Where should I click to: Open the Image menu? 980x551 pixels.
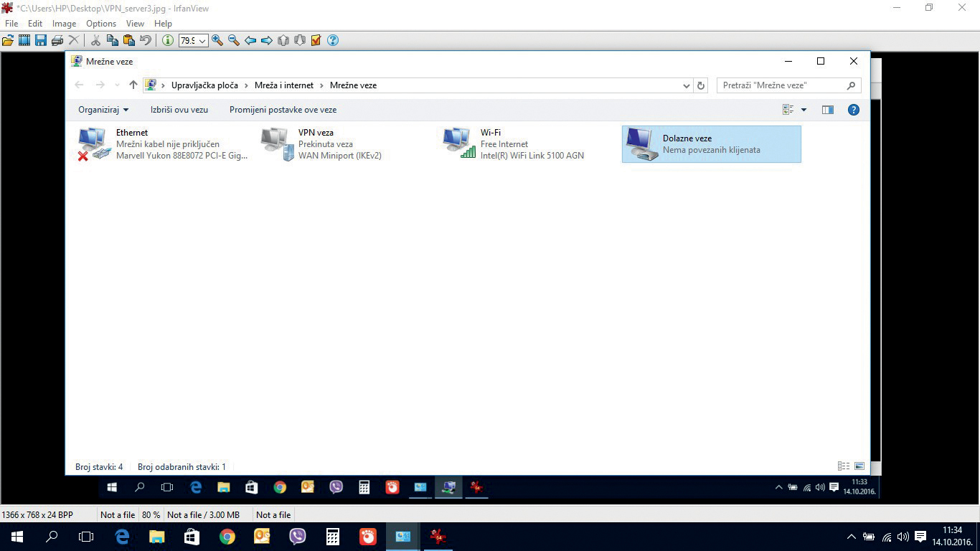click(x=64, y=24)
